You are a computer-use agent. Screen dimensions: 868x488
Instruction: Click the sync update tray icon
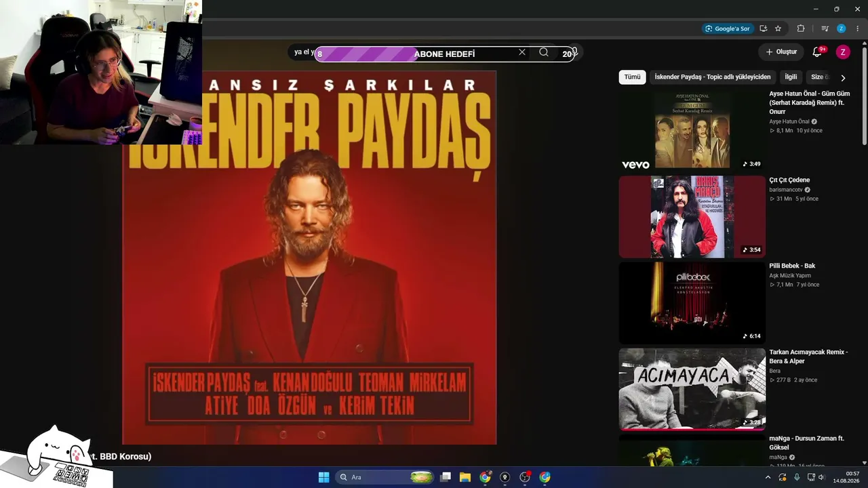(x=783, y=477)
